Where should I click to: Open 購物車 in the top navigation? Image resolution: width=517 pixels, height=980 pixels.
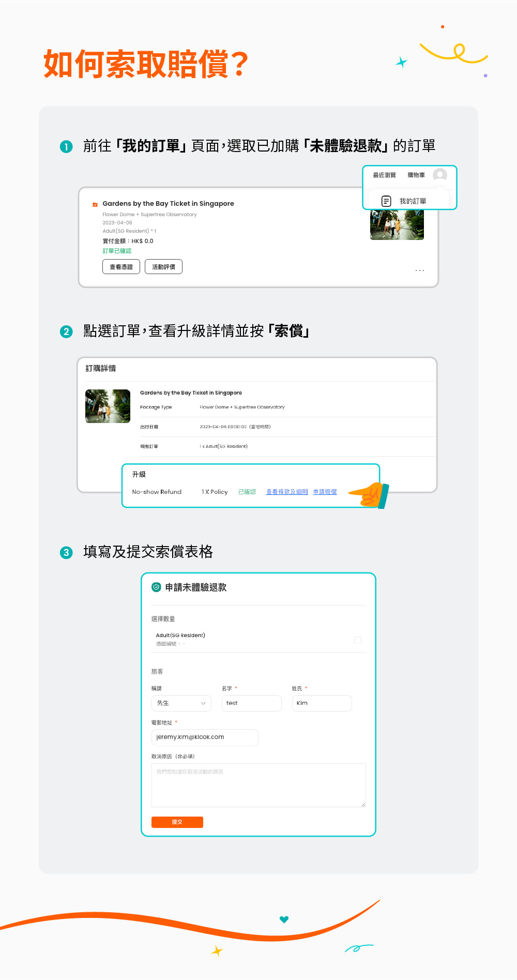click(x=416, y=175)
